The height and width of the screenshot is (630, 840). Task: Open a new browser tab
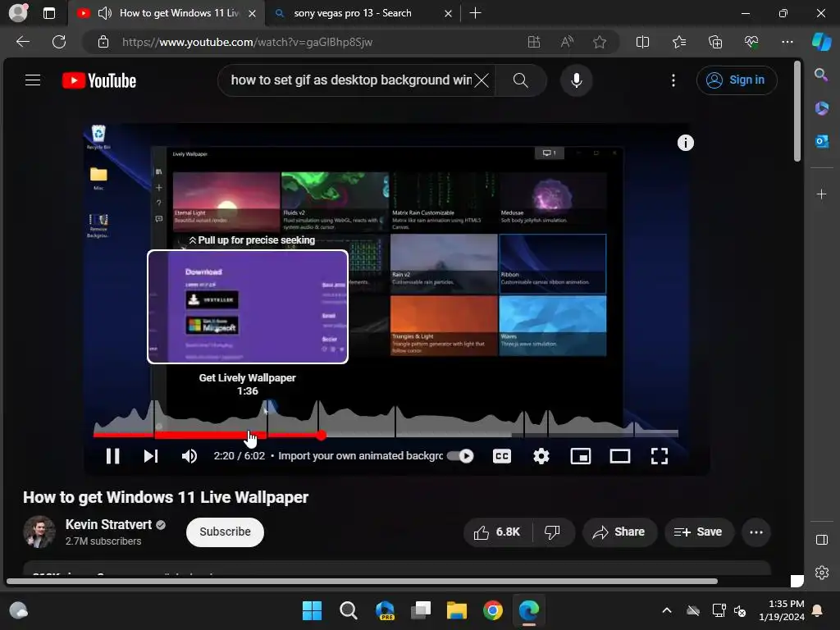(475, 13)
